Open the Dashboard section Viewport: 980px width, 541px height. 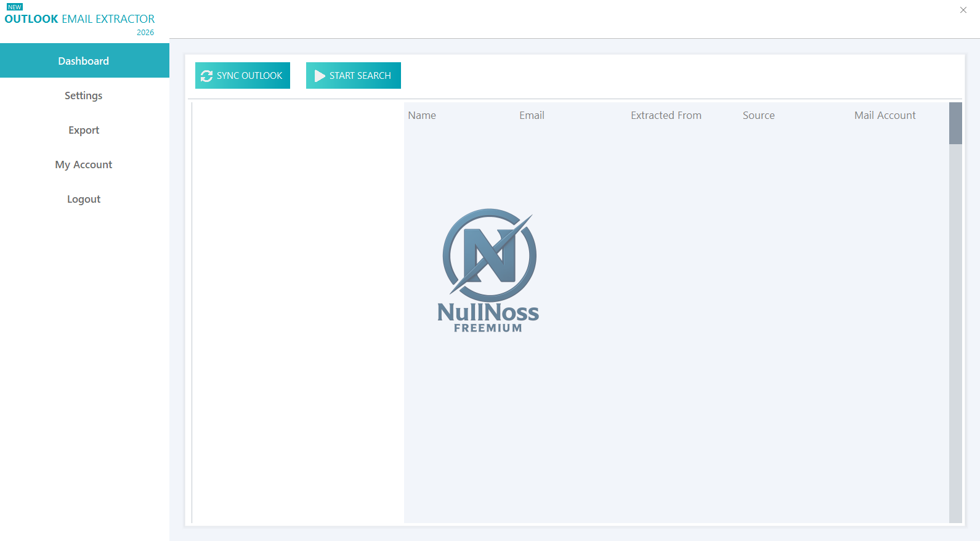[x=84, y=60]
